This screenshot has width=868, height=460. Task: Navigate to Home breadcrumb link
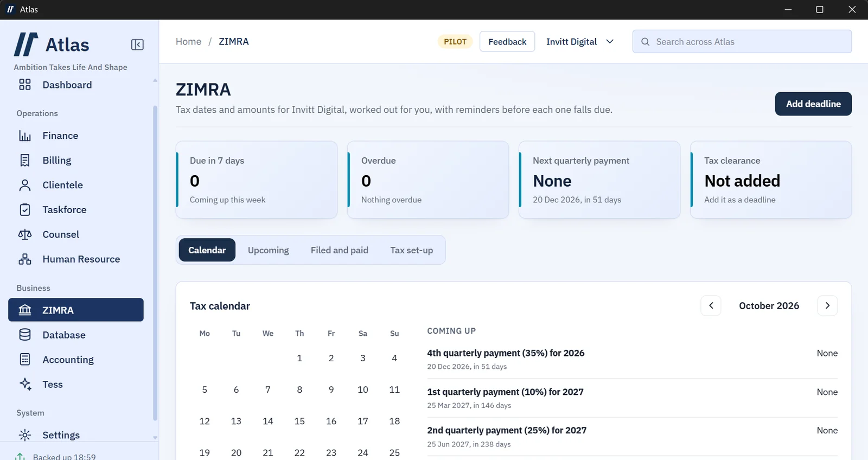point(188,42)
